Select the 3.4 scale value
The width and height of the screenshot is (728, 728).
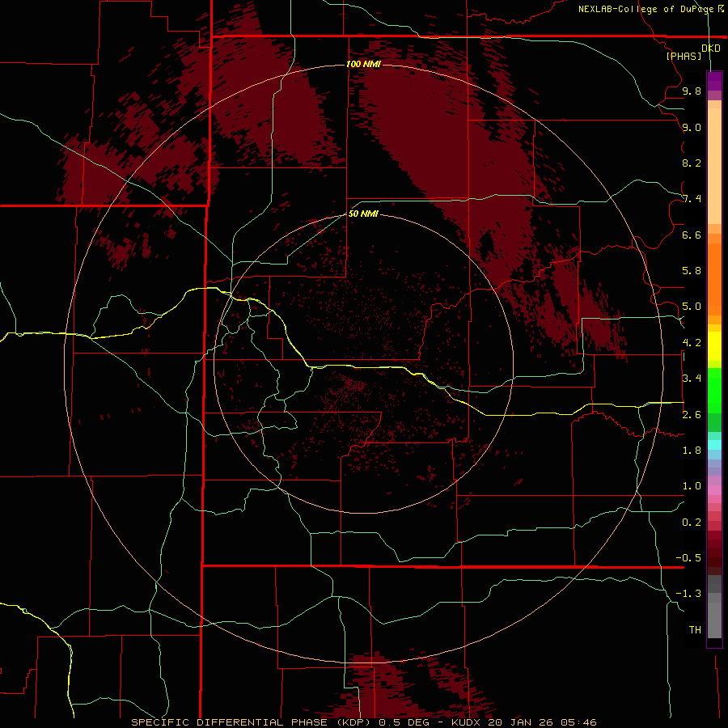(692, 379)
